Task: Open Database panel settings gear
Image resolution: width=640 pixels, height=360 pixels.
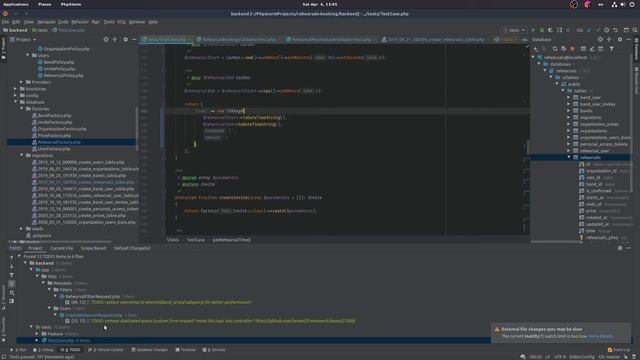Action: 620,40
